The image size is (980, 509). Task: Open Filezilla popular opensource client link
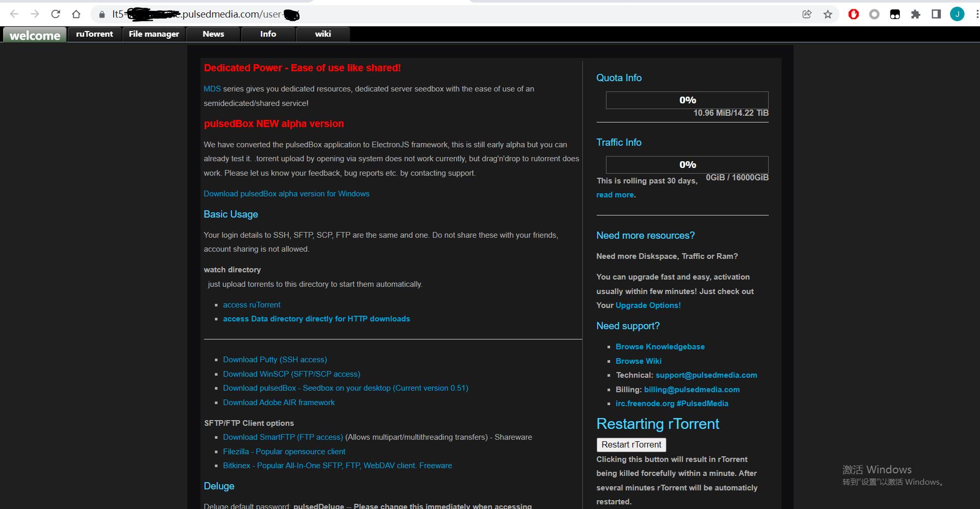[284, 452]
